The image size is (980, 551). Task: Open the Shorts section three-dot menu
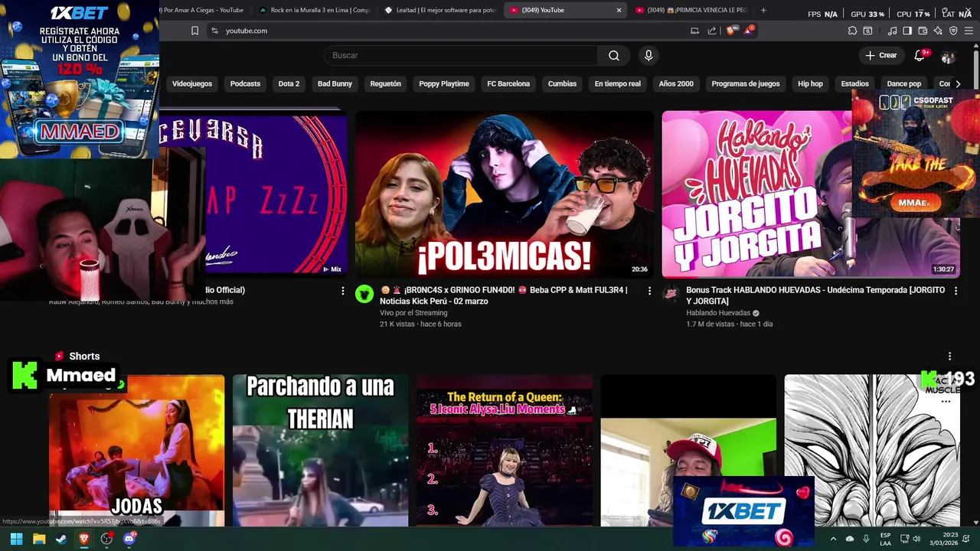[x=949, y=357]
